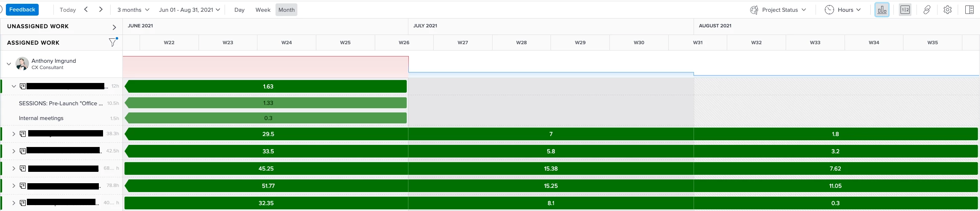The height and width of the screenshot is (211, 980).
Task: Click August allocation 7.62
Action: click(x=836, y=168)
